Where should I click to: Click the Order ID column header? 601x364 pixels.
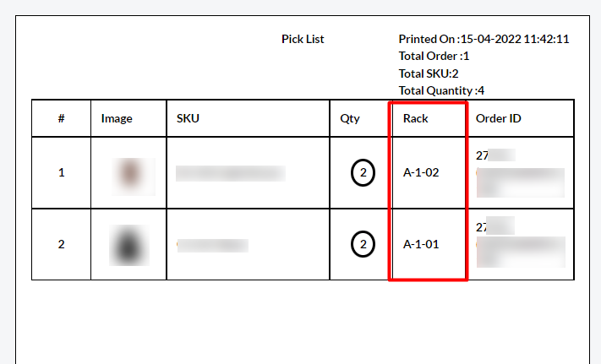[x=498, y=118]
